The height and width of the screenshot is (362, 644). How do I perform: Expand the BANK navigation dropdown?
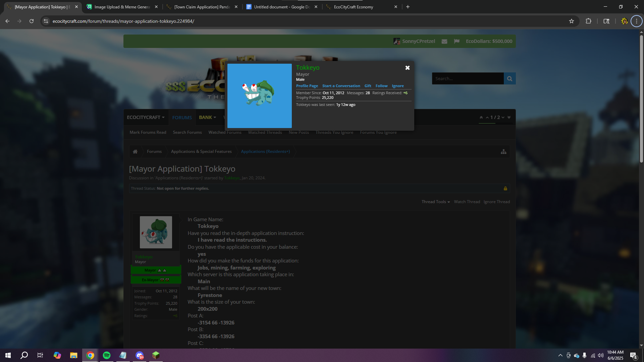click(208, 117)
